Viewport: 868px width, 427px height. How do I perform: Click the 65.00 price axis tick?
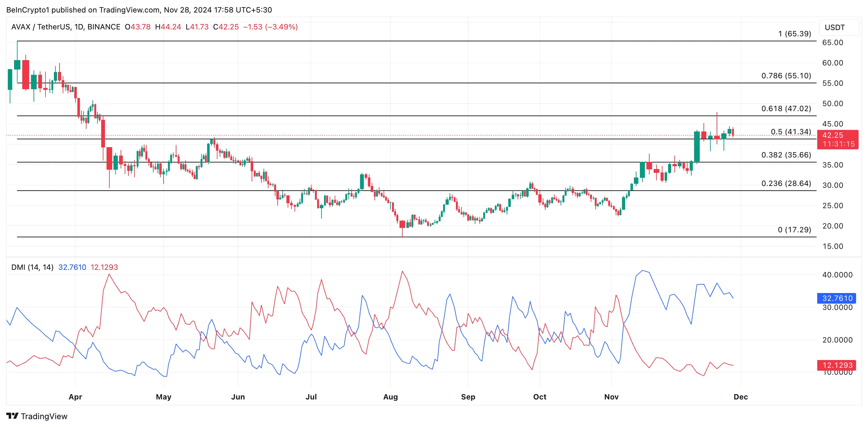click(x=832, y=43)
